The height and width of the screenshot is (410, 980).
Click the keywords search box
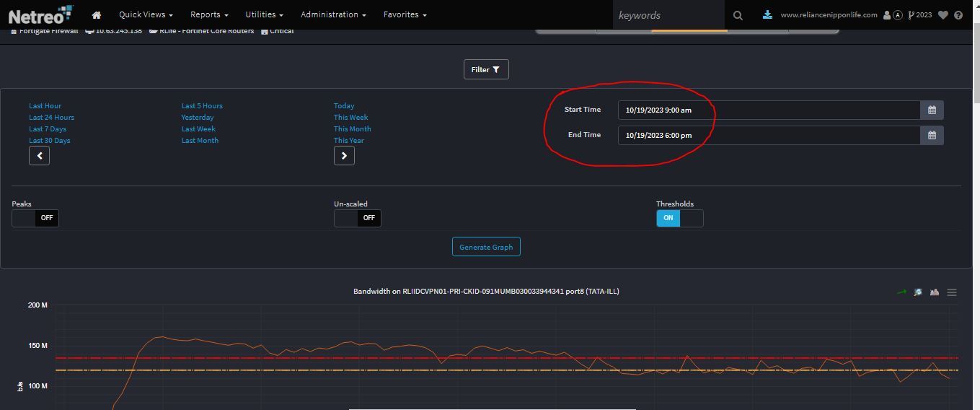click(x=668, y=15)
